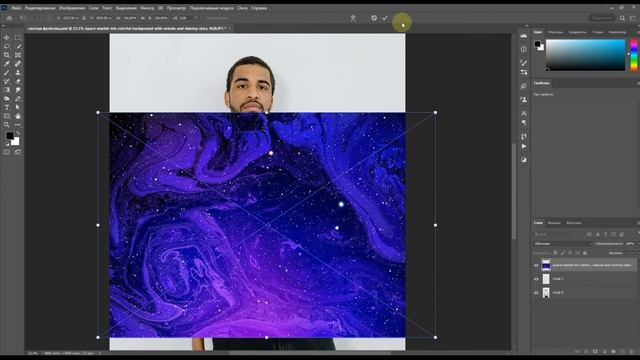This screenshot has height=360, width=640.
Task: Cancel the transform with the circle-slash icon
Action: point(374,18)
